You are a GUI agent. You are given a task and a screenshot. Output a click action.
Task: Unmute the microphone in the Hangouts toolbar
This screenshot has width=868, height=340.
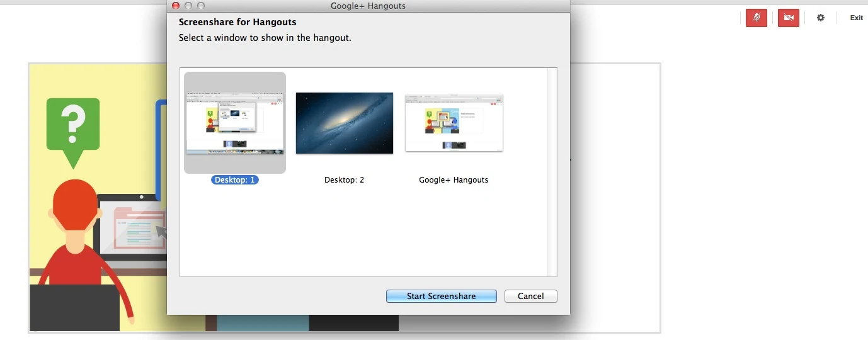pyautogui.click(x=757, y=18)
